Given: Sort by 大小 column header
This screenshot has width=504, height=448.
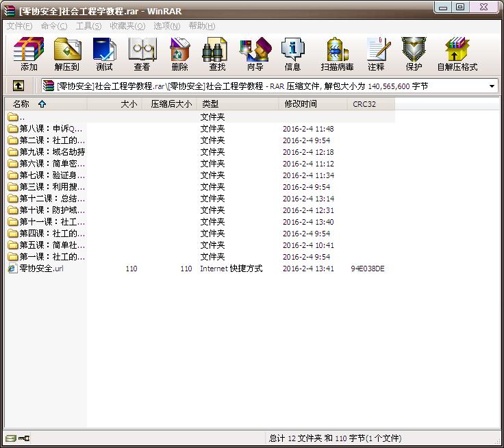Looking at the screenshot, I should (x=114, y=104).
